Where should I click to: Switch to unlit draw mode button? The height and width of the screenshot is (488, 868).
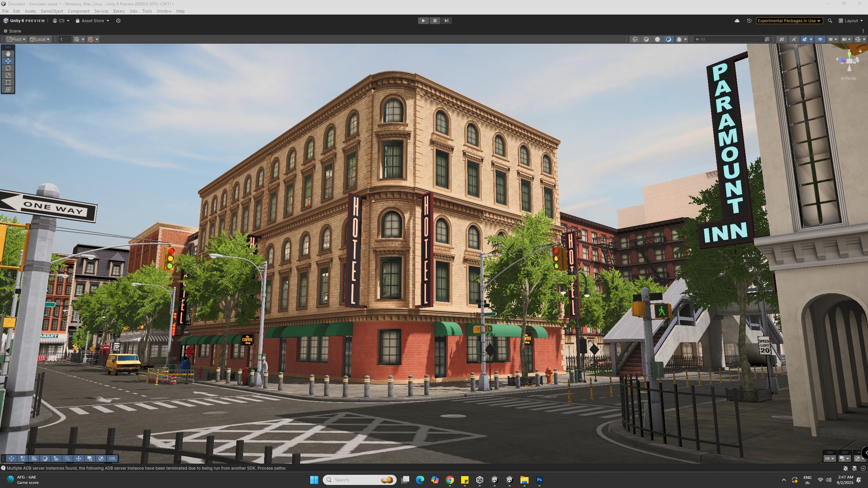click(657, 39)
